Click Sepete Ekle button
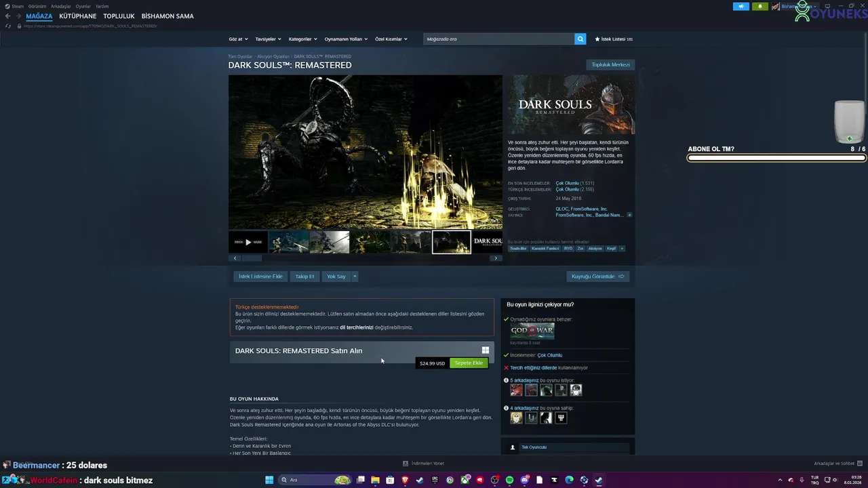This screenshot has height=488, width=868. click(469, 363)
